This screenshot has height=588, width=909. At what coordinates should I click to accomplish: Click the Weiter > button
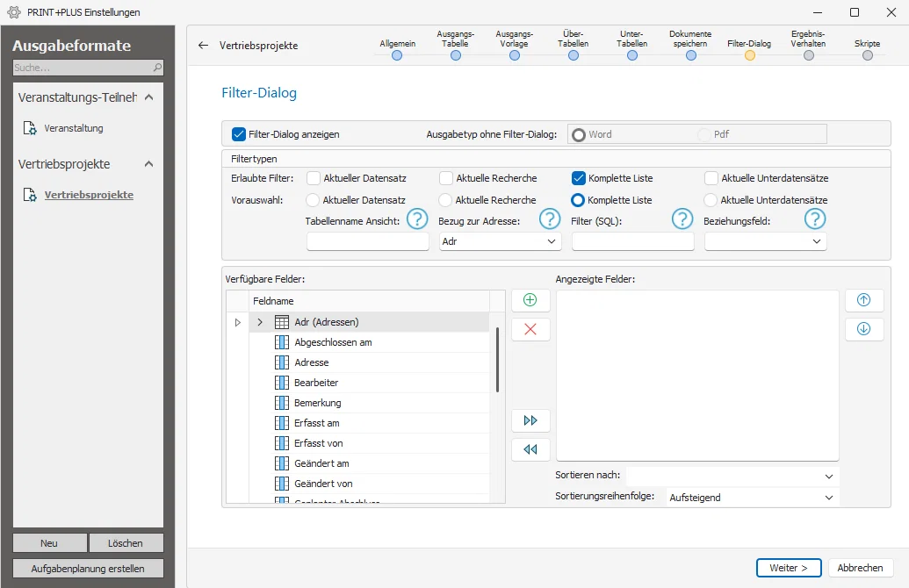tap(789, 568)
